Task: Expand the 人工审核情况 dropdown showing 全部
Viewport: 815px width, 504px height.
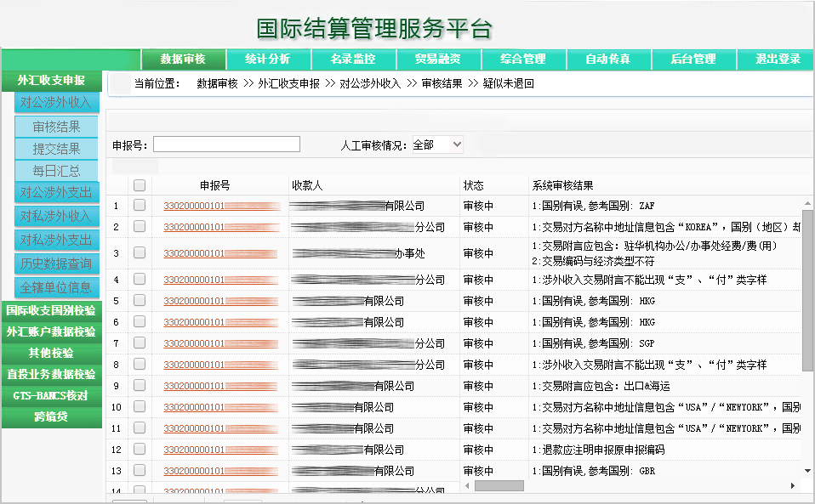Action: click(437, 144)
